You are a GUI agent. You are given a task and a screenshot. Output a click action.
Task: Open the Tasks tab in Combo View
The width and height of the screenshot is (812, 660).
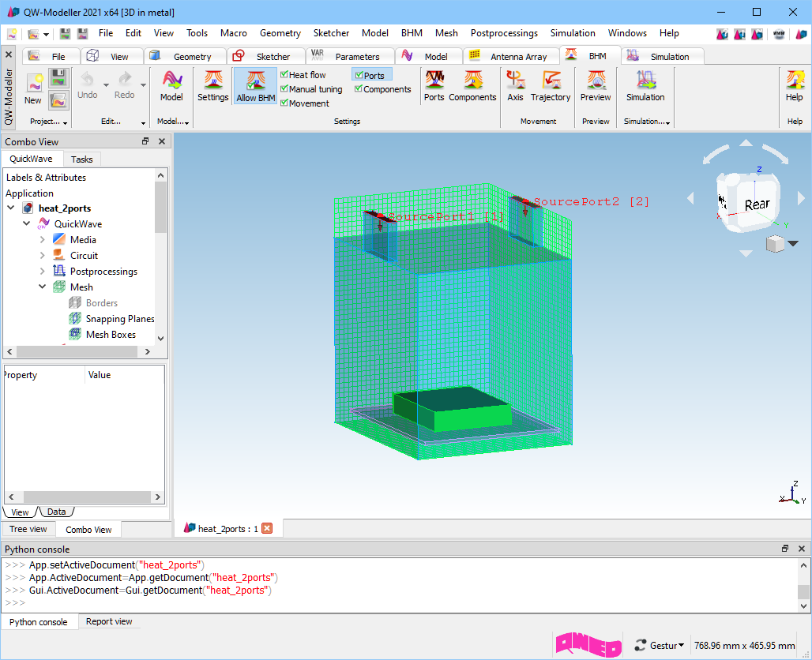[x=82, y=159]
